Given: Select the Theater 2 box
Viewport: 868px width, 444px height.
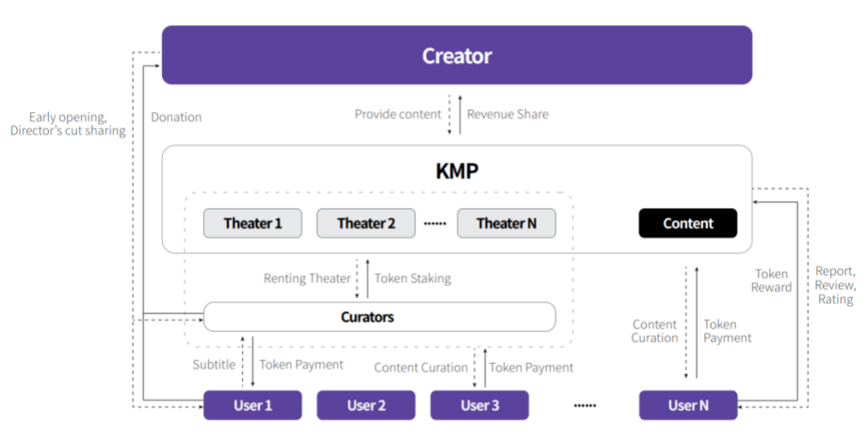Looking at the screenshot, I should coord(365,223).
